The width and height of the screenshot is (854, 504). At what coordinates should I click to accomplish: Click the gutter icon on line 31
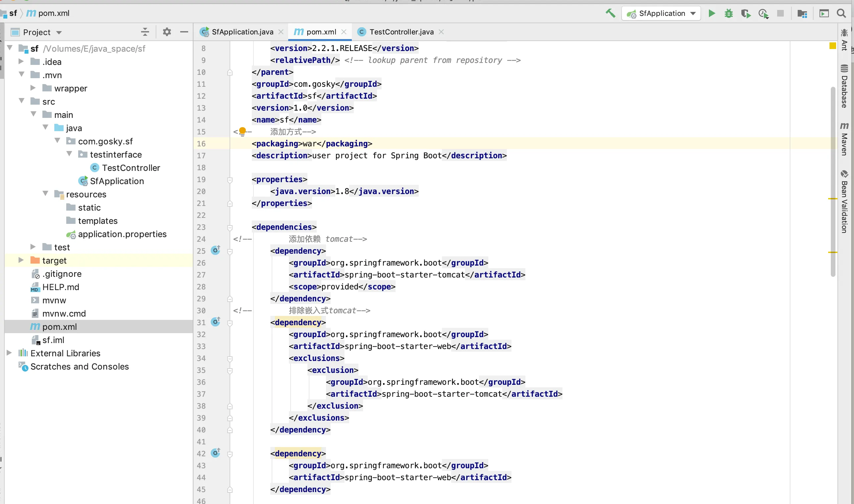(x=216, y=322)
